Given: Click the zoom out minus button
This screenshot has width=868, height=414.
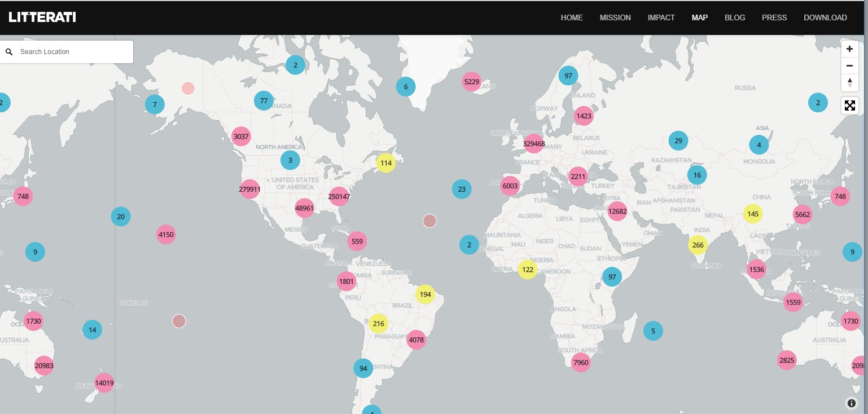Looking at the screenshot, I should point(849,66).
